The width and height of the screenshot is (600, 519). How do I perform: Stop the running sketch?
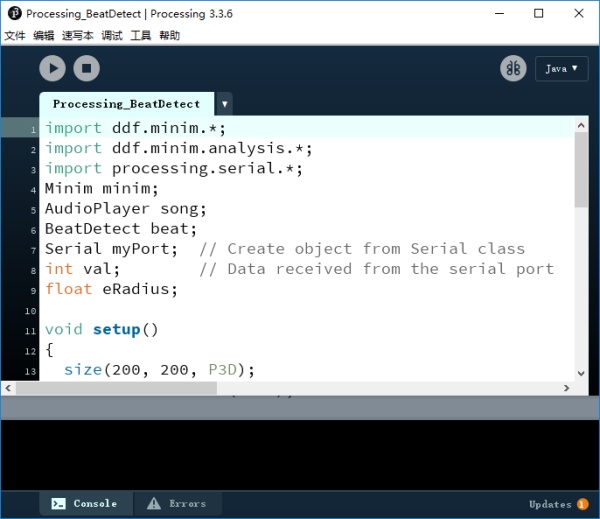[x=86, y=69]
